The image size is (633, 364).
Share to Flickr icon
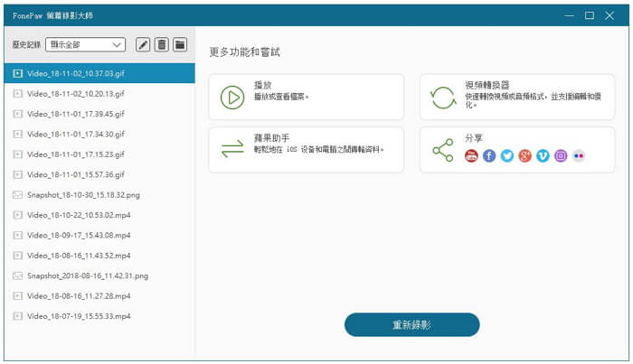[579, 155]
